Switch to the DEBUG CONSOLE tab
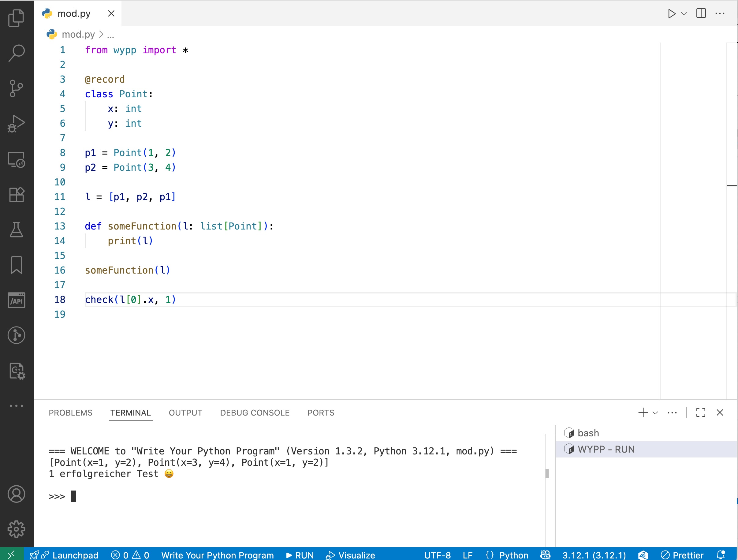This screenshot has height=560, width=738. [x=255, y=413]
